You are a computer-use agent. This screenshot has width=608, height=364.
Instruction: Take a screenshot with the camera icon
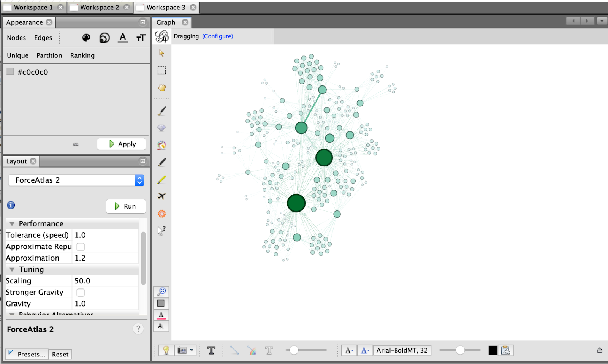pyautogui.click(x=182, y=350)
